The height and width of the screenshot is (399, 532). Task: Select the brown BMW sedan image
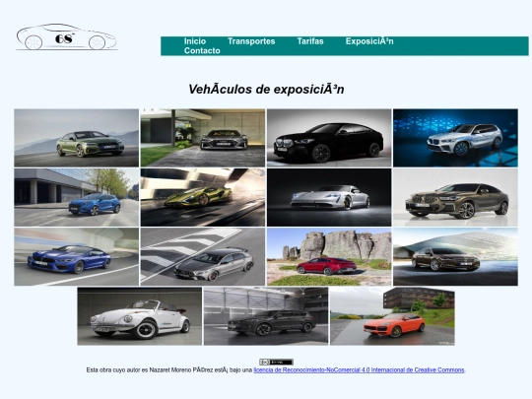point(455,257)
